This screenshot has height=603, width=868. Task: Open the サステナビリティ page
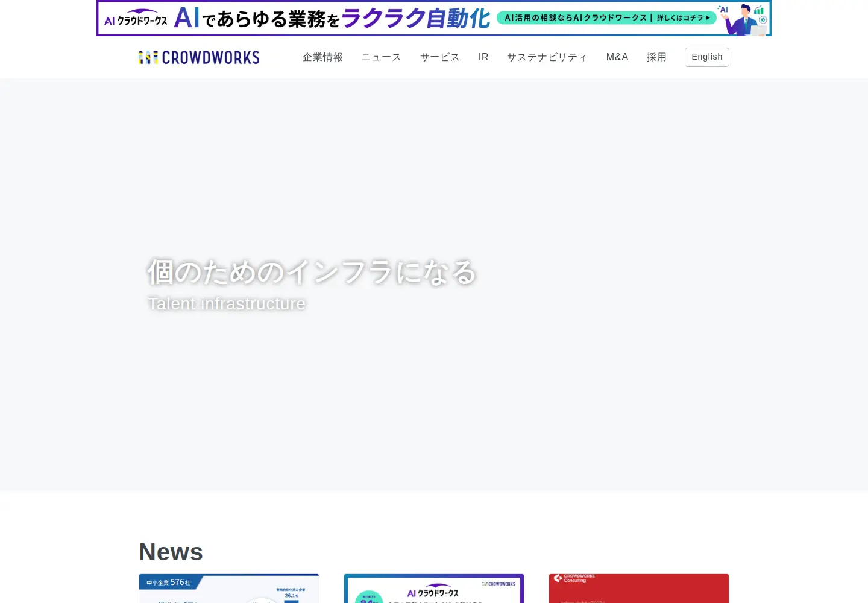click(x=547, y=57)
